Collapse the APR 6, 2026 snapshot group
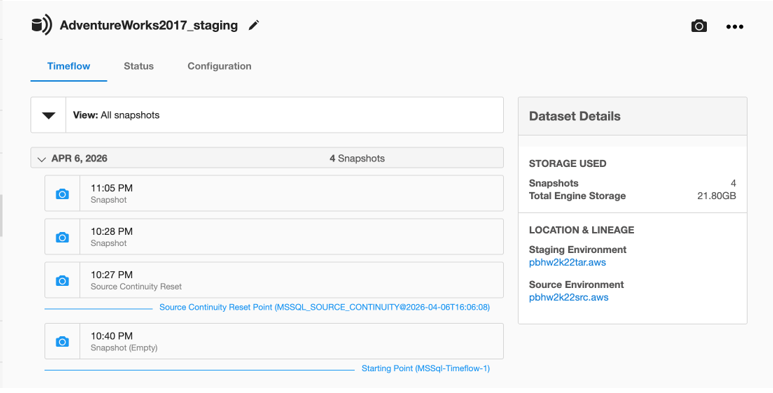The image size is (773, 393). click(x=42, y=159)
